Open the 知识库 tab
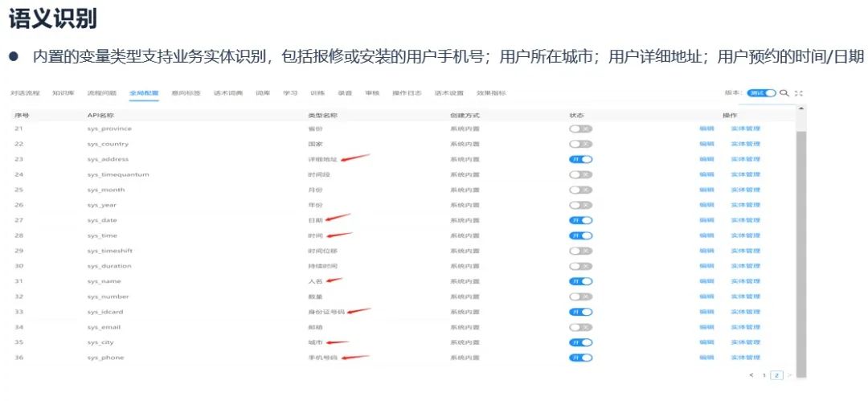 (x=63, y=93)
